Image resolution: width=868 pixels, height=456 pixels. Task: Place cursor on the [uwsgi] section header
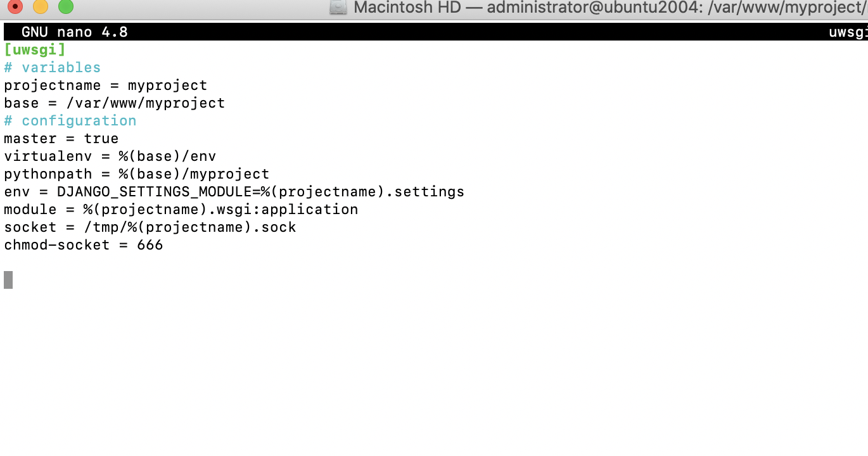pyautogui.click(x=35, y=49)
